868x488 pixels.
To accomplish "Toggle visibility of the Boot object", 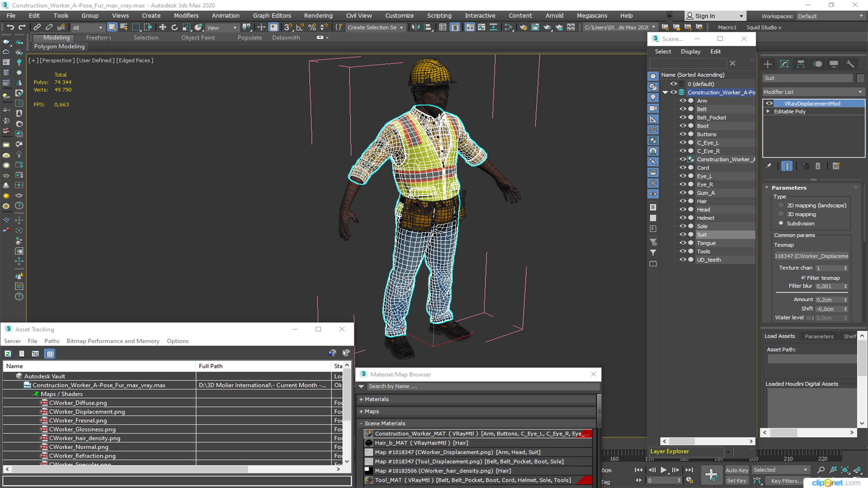I will (x=683, y=126).
